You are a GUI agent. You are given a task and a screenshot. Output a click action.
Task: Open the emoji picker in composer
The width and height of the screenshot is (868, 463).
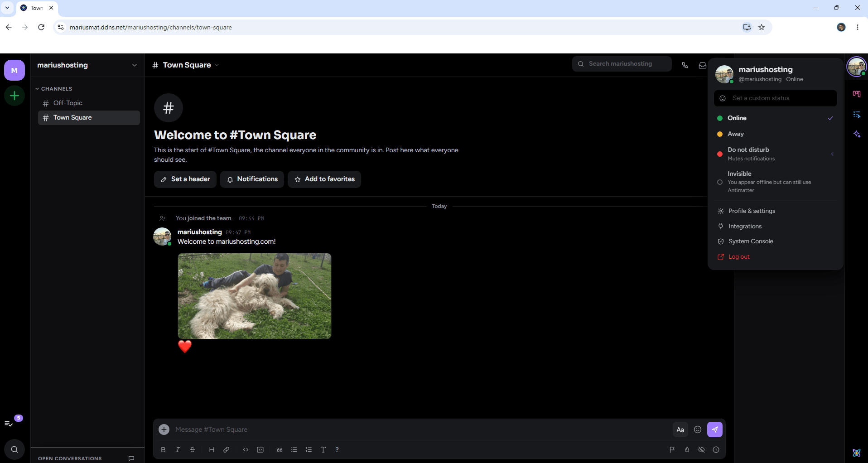(x=698, y=429)
